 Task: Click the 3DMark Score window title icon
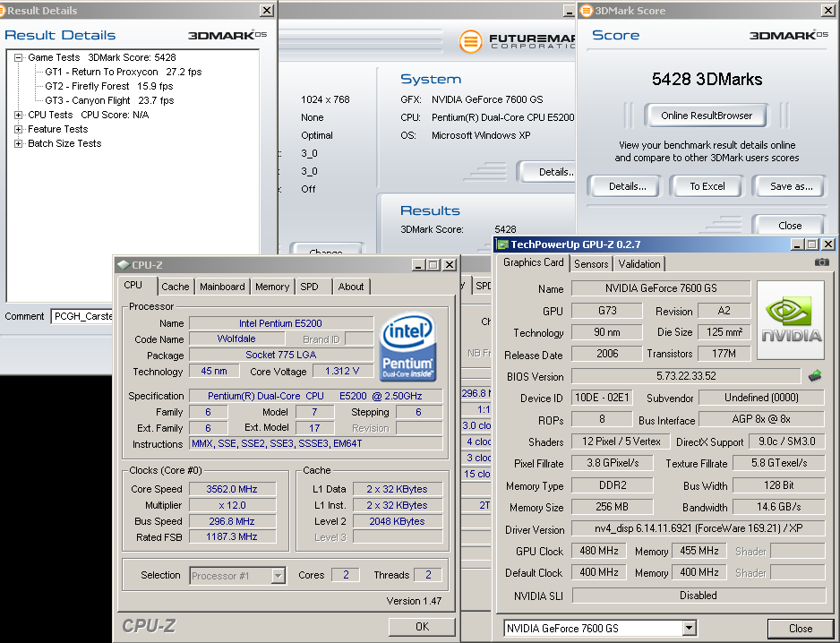(x=587, y=11)
